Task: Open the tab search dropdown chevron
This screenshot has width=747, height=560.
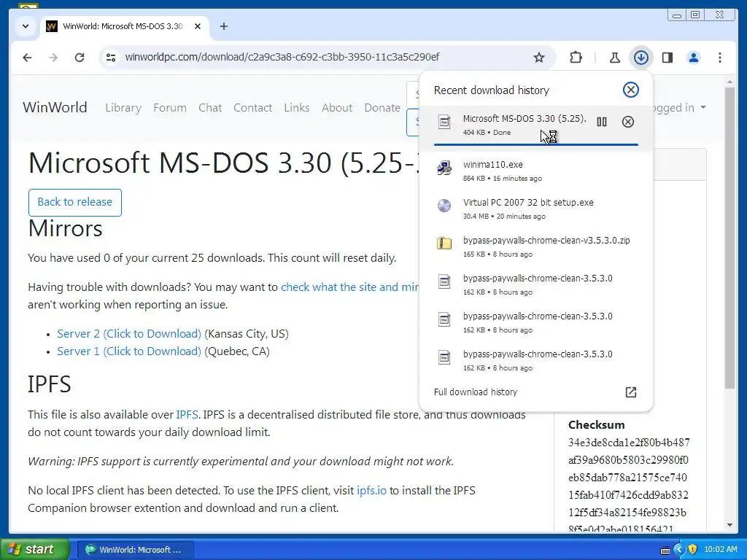Action: [x=26, y=26]
